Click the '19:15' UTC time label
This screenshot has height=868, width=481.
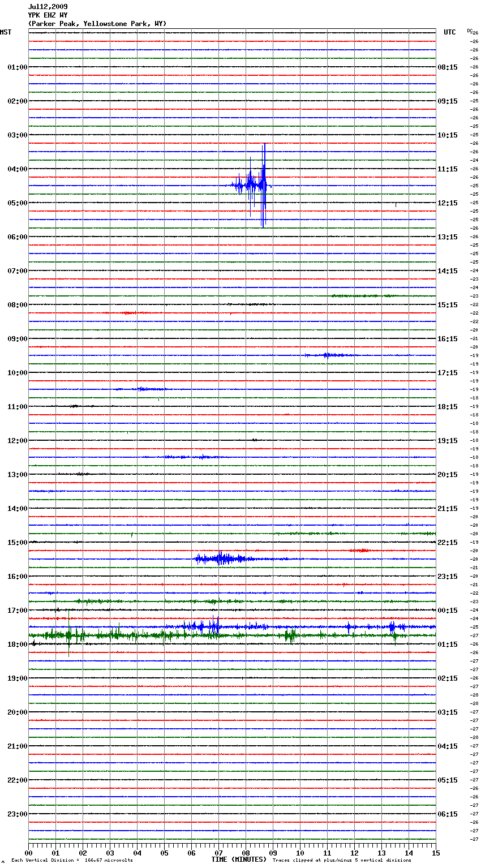[448, 441]
